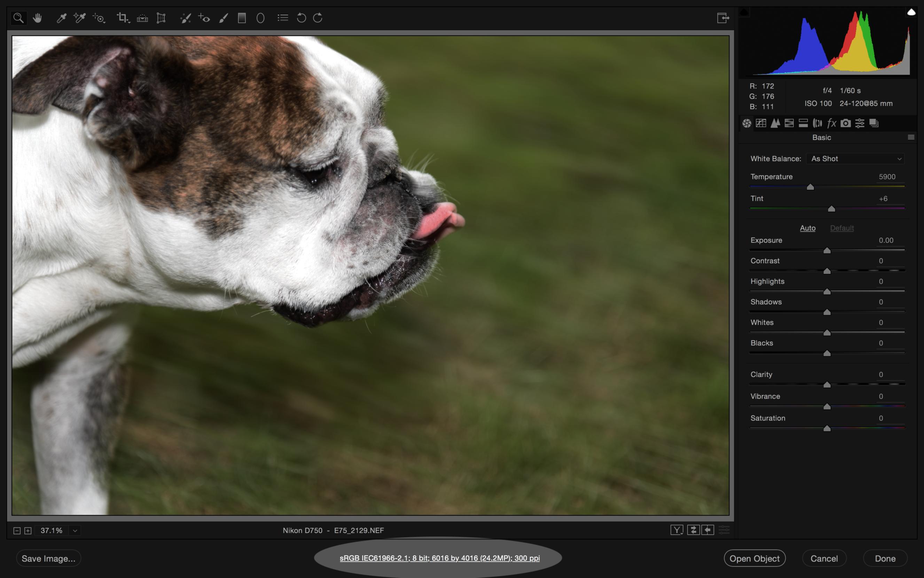Switch to the Tone Curve tab
Viewport: 924px width, 578px height.
[761, 123]
